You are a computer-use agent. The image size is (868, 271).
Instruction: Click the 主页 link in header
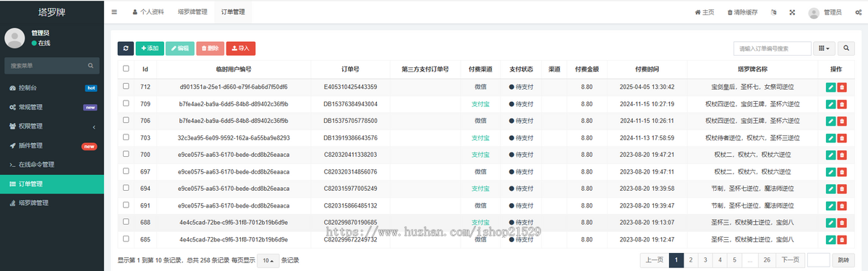[x=705, y=12]
